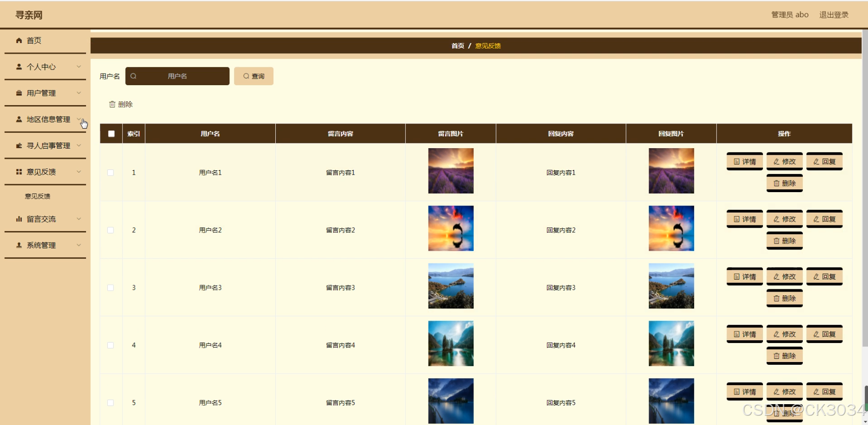
Task: Click the icon beside 寻人启事管理
Action: (x=19, y=145)
